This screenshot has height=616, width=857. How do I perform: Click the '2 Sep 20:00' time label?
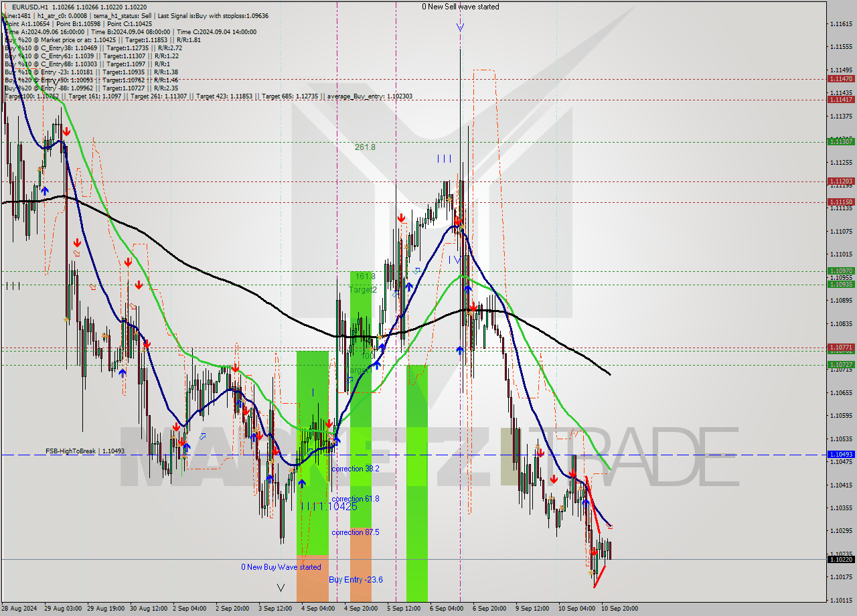pyautogui.click(x=232, y=609)
